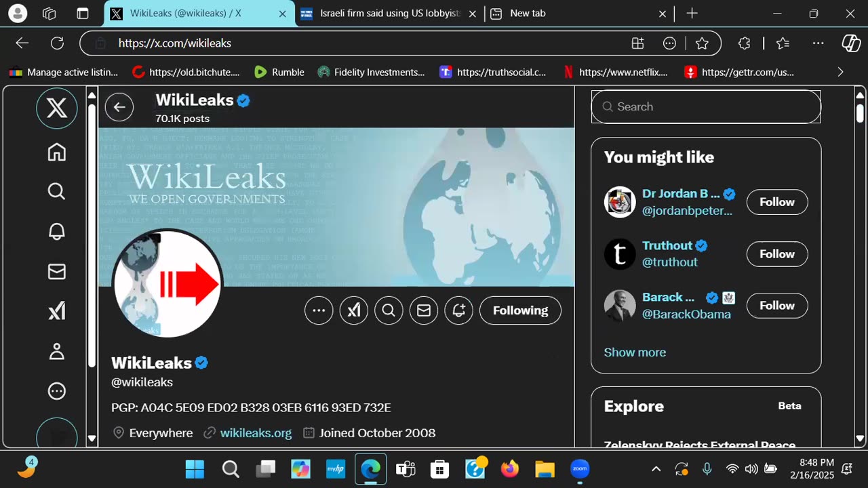
Task: Follow Barack Obama
Action: pos(777,306)
